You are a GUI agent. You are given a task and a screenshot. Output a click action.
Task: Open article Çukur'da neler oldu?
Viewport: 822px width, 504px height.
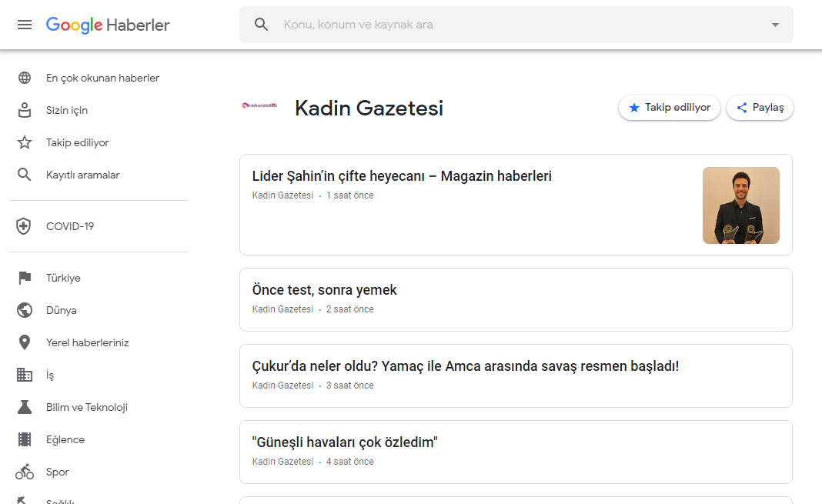[x=466, y=366]
